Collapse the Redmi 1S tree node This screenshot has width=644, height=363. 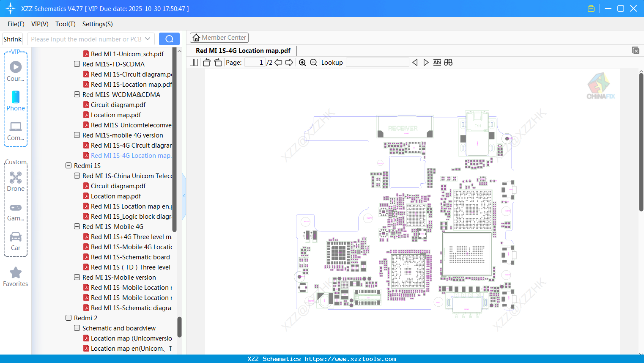[69, 165]
